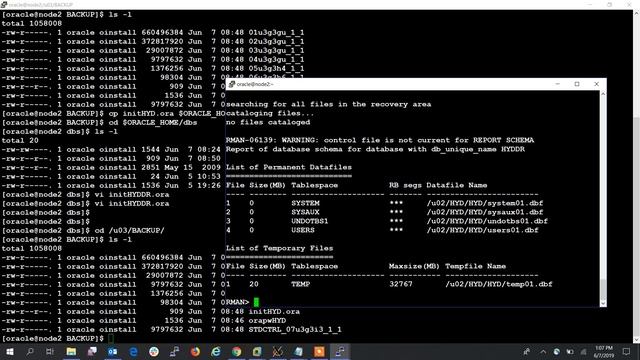This screenshot has height=360, width=640.
Task: Open the first PuTTY icon on the taskbar
Action: point(174,351)
